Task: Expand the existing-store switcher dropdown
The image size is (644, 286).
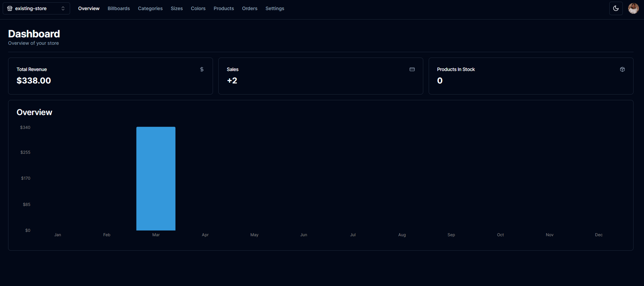Action: pyautogui.click(x=36, y=8)
